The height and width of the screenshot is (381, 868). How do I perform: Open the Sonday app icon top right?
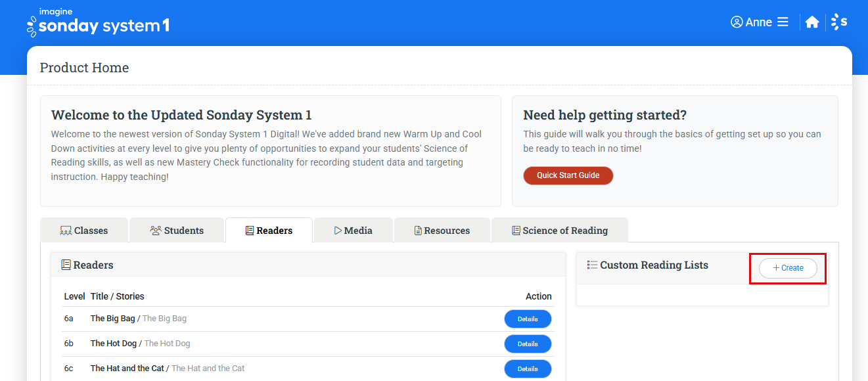pyautogui.click(x=839, y=22)
